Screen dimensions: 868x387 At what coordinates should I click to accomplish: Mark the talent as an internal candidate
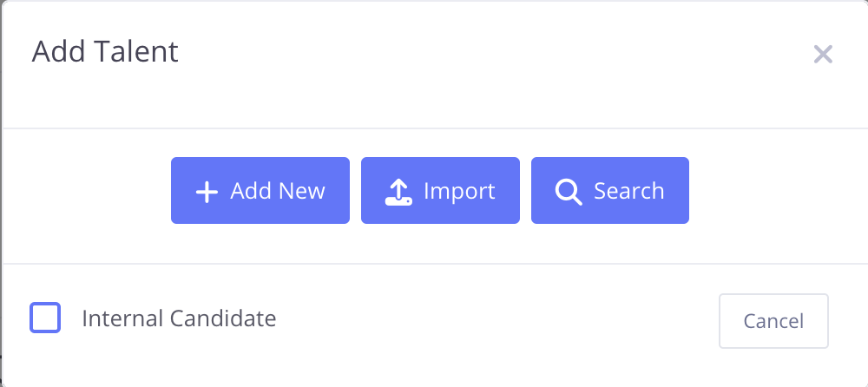(45, 318)
